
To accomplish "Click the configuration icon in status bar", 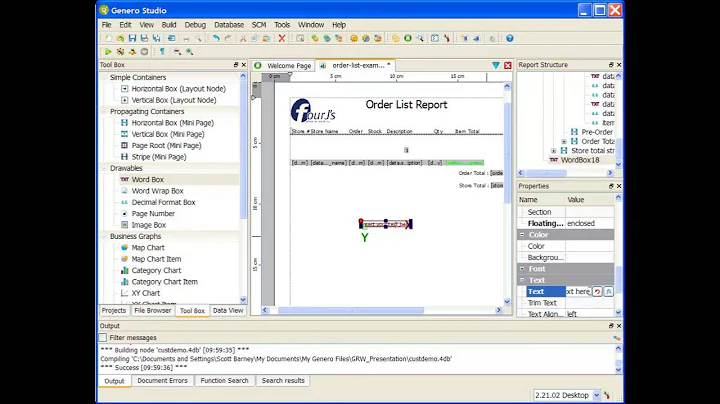I will [607, 395].
